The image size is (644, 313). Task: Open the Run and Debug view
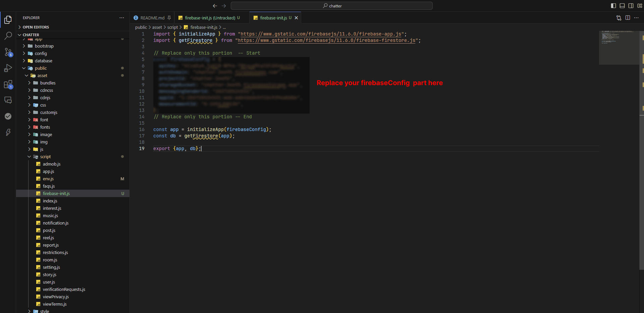coord(8,68)
